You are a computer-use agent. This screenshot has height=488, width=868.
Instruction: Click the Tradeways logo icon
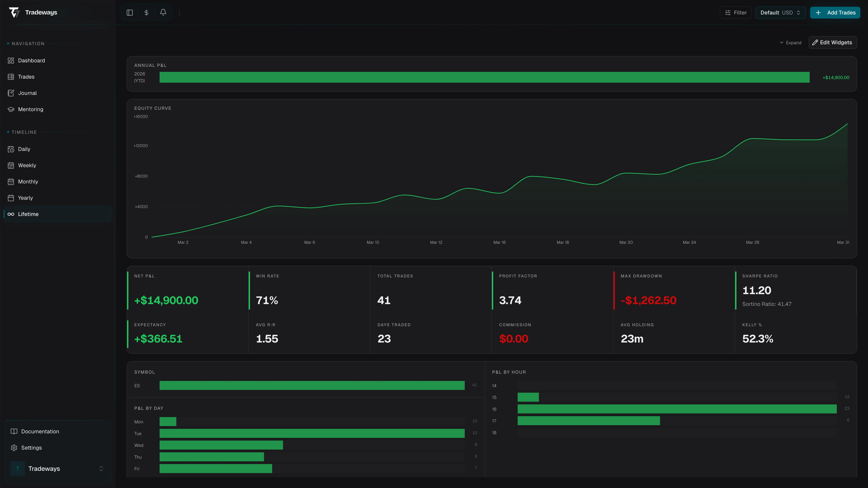pos(14,12)
